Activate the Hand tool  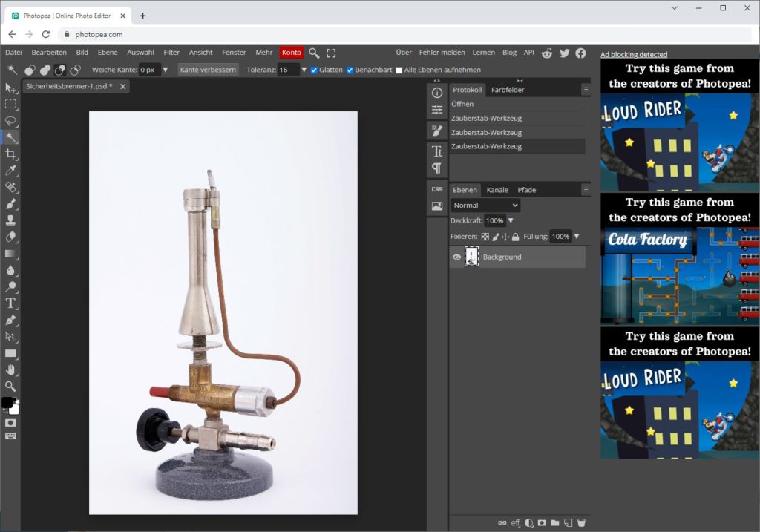(x=10, y=370)
